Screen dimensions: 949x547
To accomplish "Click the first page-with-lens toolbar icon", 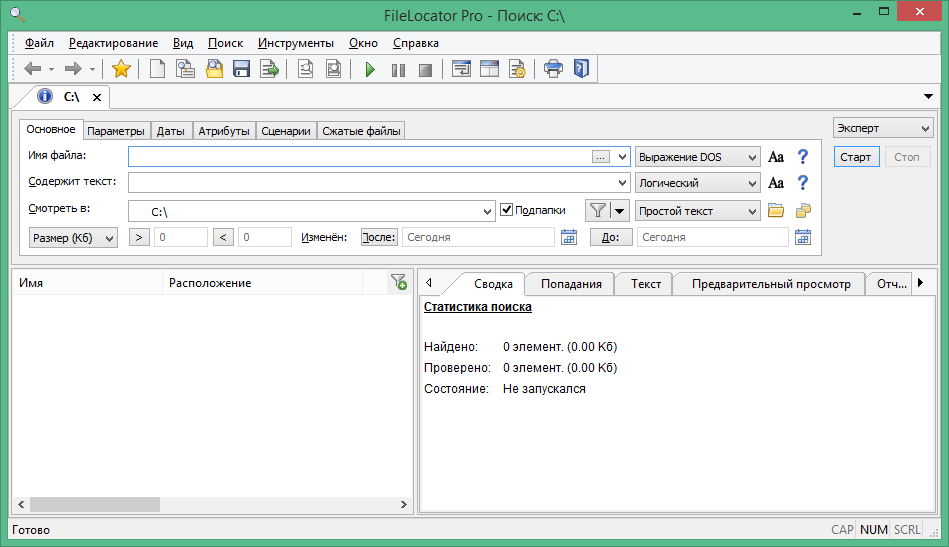I will 306,69.
